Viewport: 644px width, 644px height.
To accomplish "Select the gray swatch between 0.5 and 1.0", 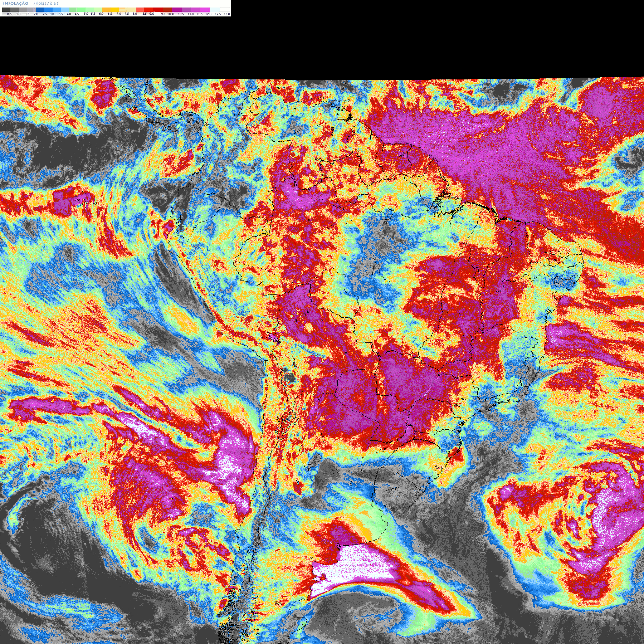I will point(15,10).
